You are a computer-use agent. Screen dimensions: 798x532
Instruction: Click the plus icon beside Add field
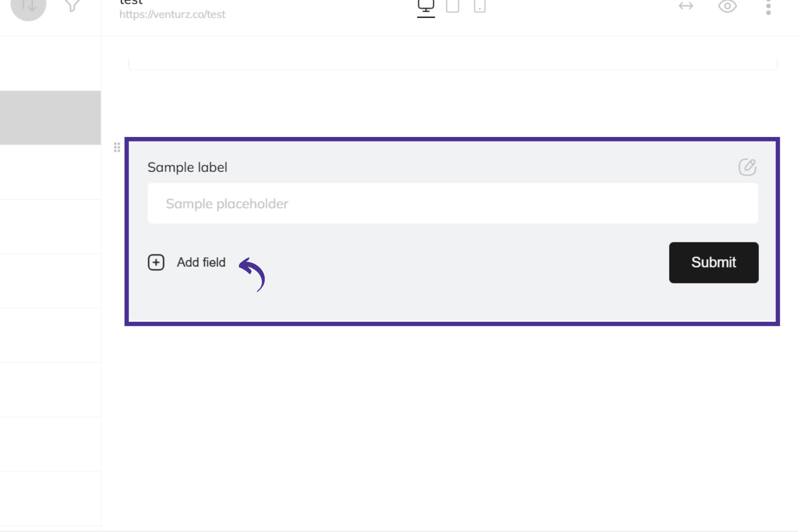[156, 262]
